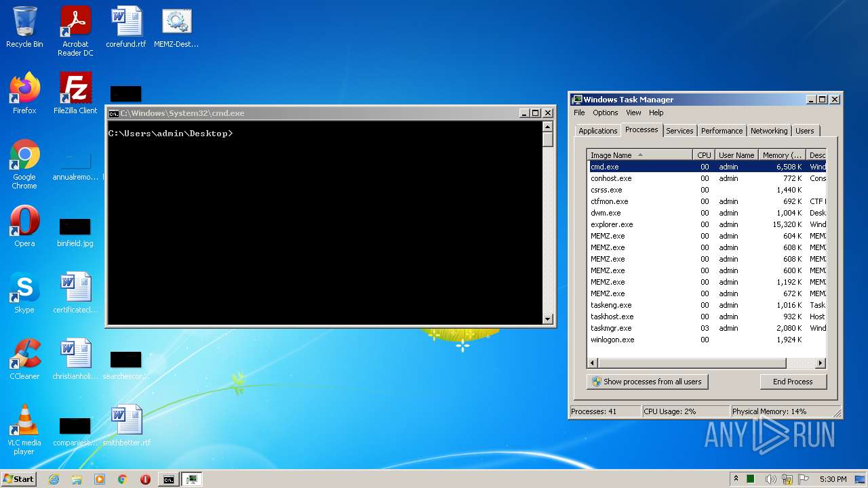
Task: Switch to the Applications tab
Action: click(x=597, y=131)
